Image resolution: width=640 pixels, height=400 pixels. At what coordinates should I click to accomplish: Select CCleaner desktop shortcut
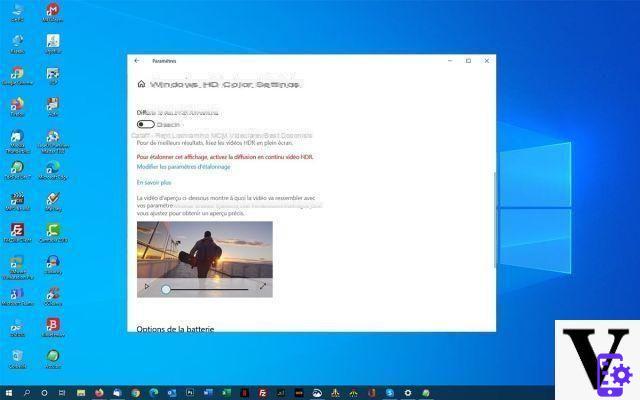point(53,296)
